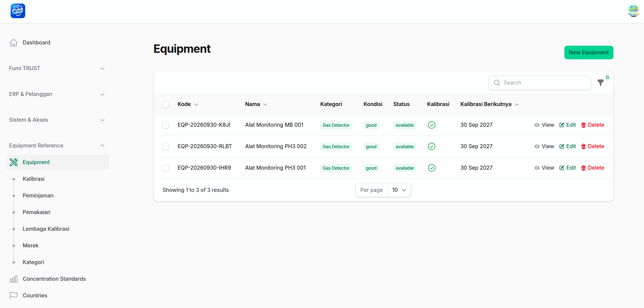The width and height of the screenshot is (644, 308).
Task: Click the magnifier icon in search box
Action: [497, 83]
